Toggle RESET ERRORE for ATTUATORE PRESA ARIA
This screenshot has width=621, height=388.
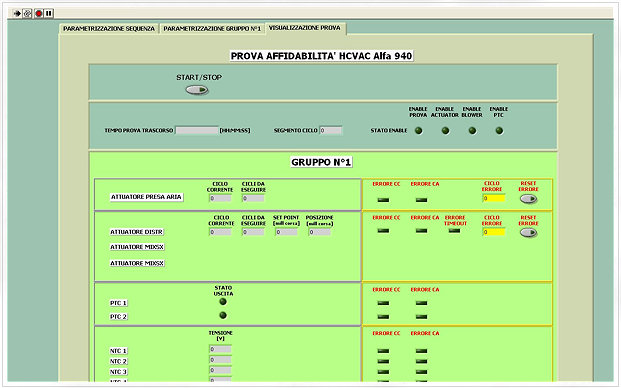tap(528, 199)
